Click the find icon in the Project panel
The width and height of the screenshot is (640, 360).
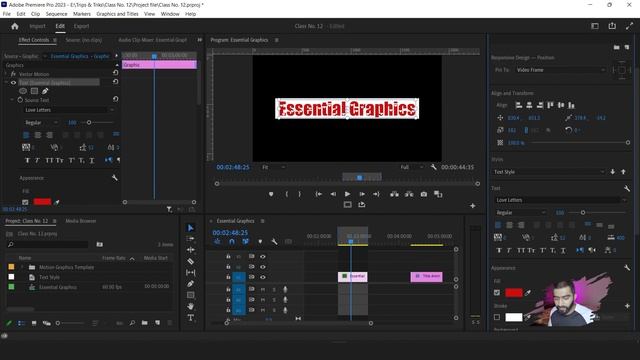pyautogui.click(x=132, y=323)
